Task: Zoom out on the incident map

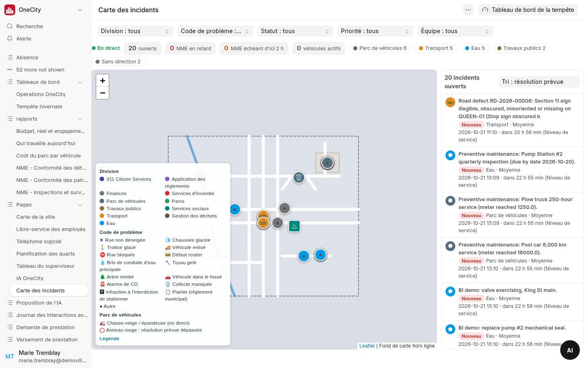Action: coord(102,93)
